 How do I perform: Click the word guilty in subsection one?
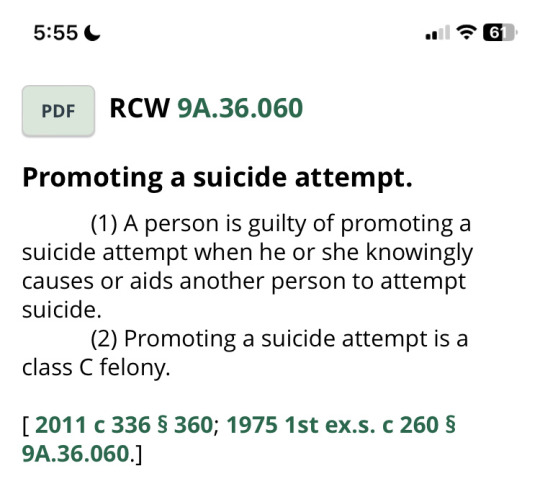[x=277, y=225]
